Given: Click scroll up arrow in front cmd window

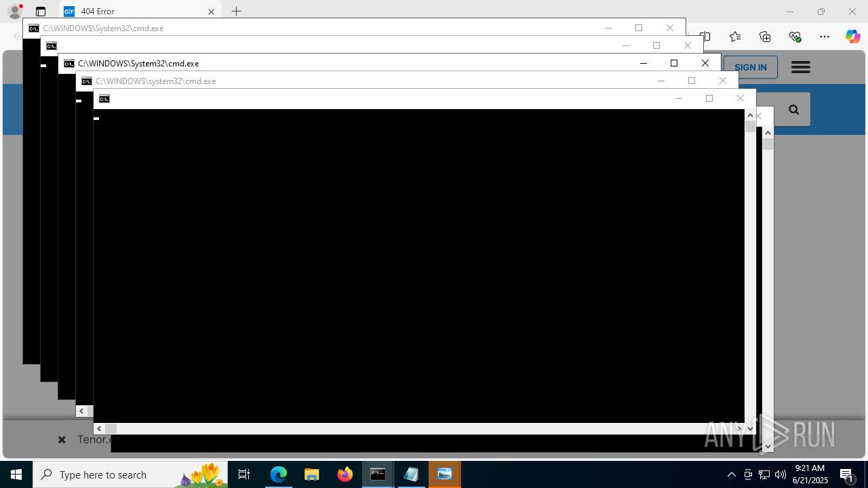Looking at the screenshot, I should (x=750, y=115).
